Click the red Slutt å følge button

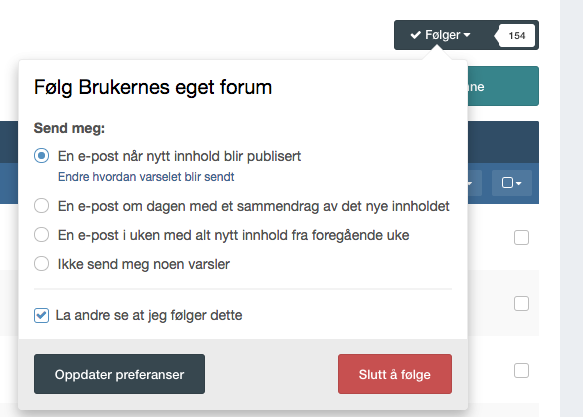[395, 374]
